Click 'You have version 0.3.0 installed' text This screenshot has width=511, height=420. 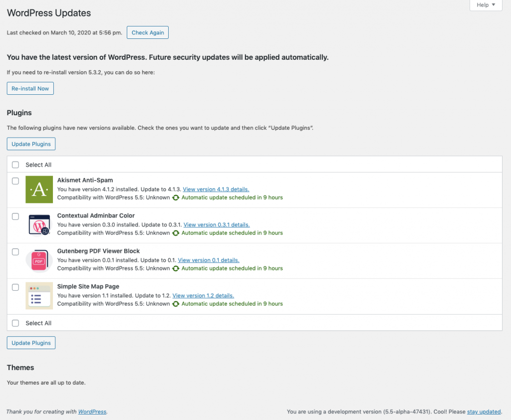pyautogui.click(x=98, y=225)
